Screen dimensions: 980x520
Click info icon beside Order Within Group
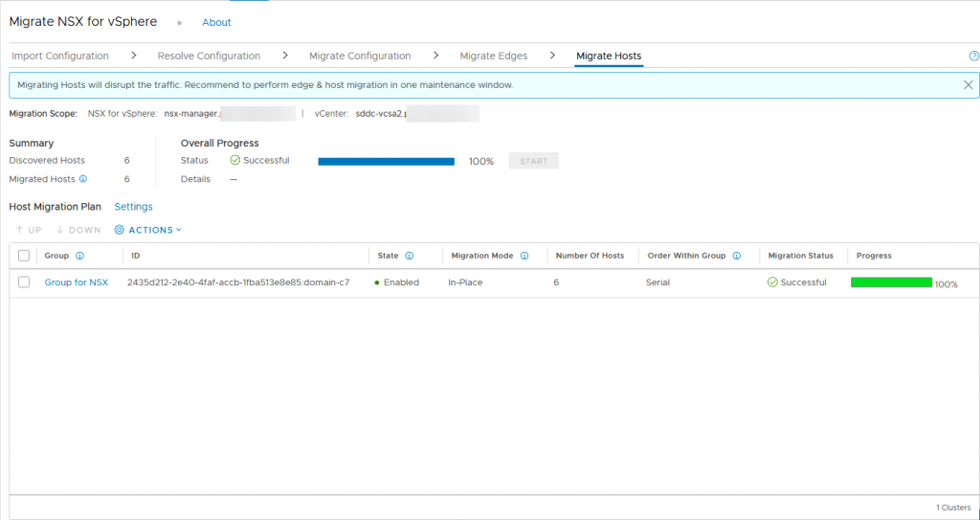click(x=737, y=256)
